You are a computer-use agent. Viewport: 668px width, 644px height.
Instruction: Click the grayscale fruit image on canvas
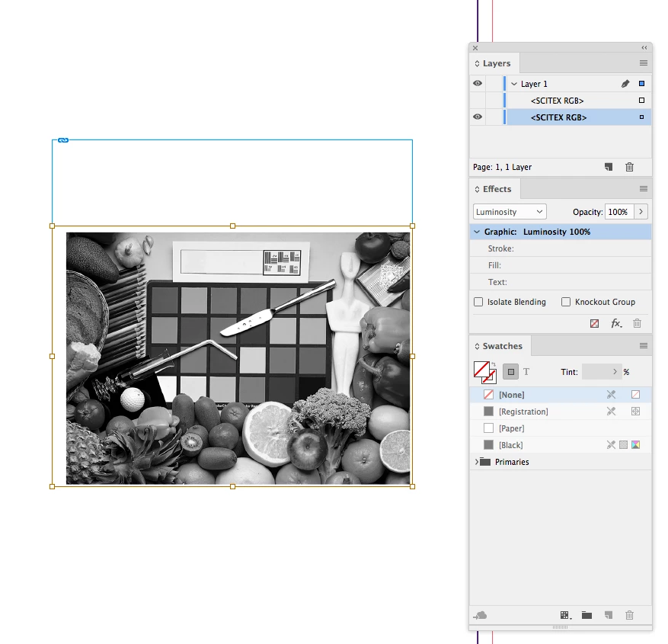238,358
